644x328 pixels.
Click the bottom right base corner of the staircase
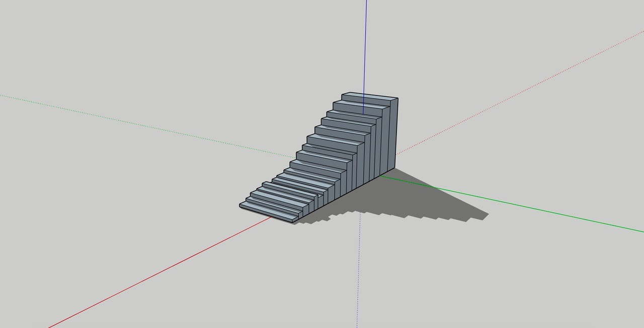coord(394,168)
